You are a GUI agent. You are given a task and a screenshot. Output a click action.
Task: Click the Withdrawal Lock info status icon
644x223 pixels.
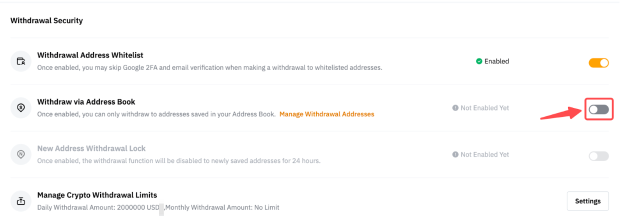[455, 155]
